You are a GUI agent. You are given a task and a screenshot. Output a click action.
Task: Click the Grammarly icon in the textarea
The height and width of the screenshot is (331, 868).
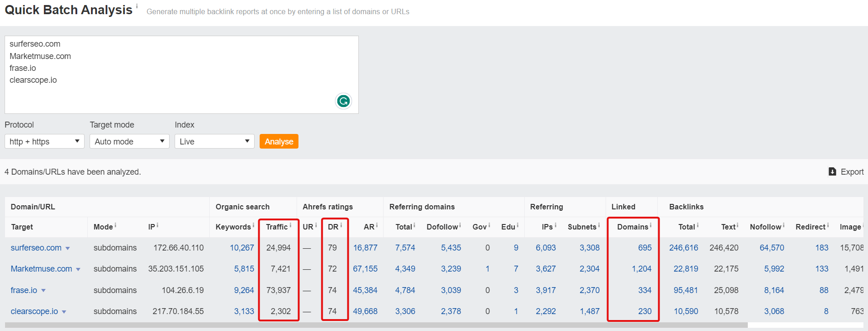coord(343,101)
